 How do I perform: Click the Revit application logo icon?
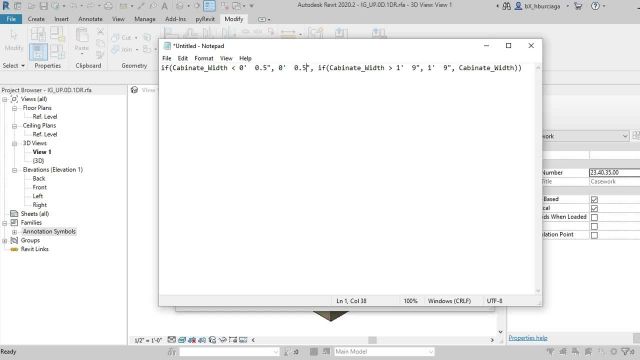[6, 6]
